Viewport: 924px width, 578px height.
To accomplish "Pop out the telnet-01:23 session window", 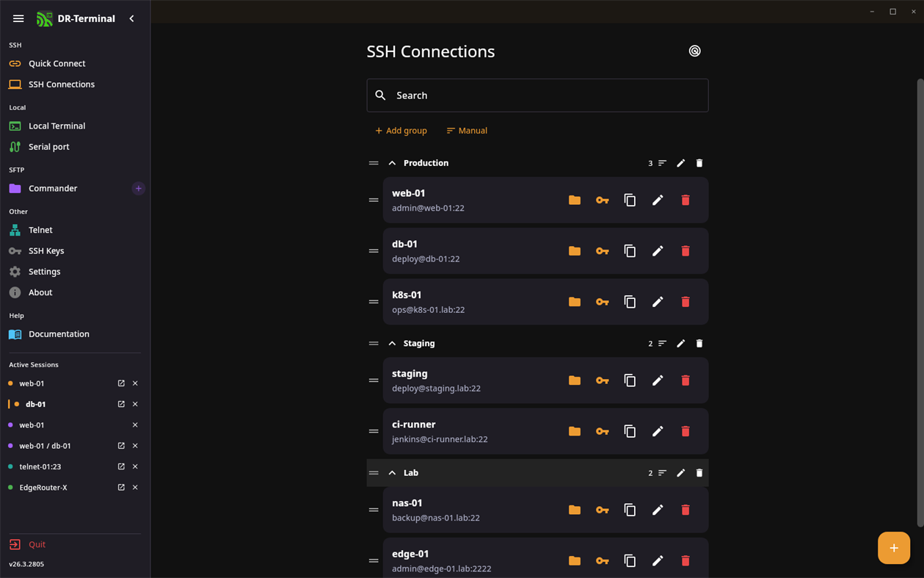I will pyautogui.click(x=121, y=466).
